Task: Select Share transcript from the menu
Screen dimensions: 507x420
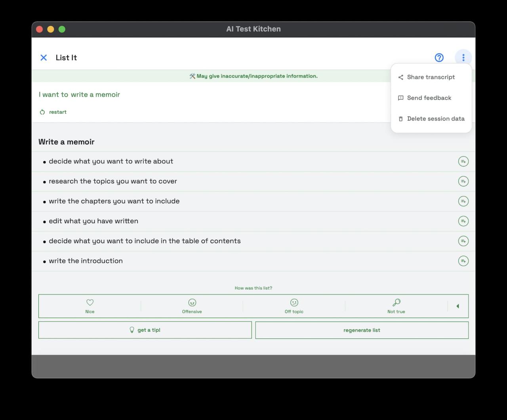Action: 431,77
